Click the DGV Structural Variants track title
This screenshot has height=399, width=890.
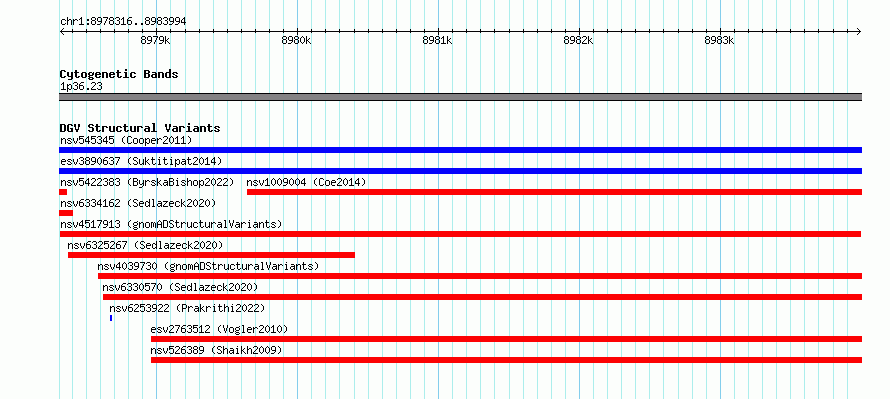pyautogui.click(x=140, y=128)
